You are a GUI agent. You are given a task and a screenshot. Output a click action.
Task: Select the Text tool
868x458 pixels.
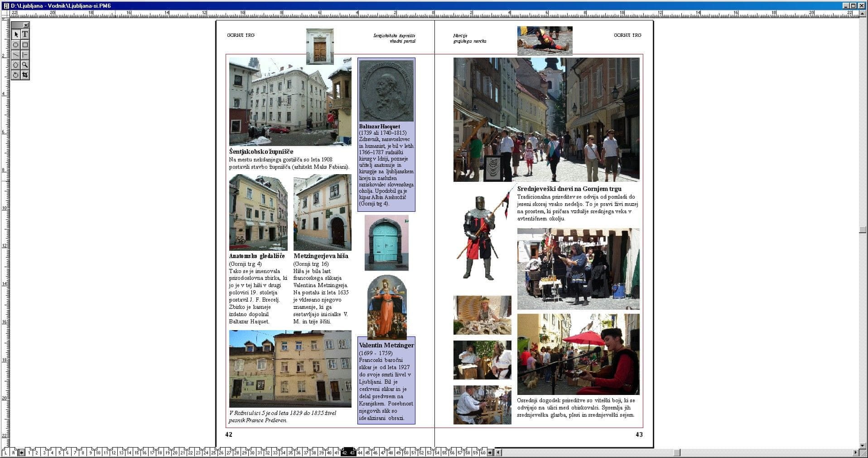(25, 34)
